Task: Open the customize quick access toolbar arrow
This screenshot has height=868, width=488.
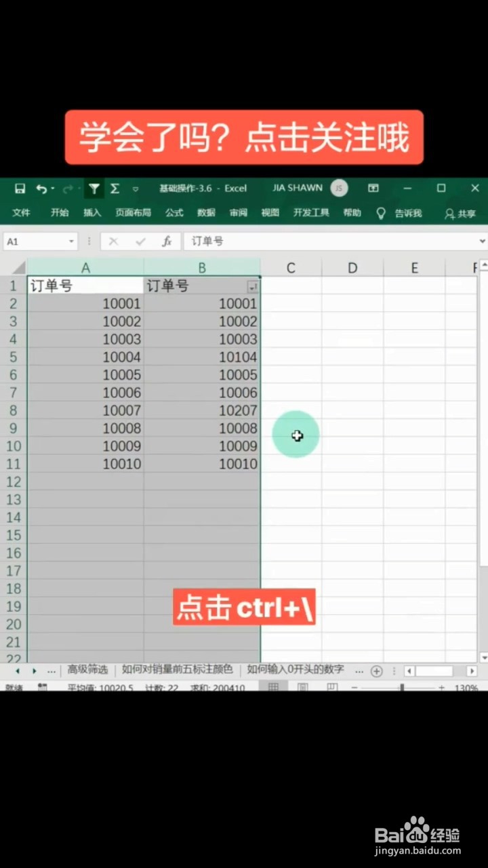Action: pos(136,189)
